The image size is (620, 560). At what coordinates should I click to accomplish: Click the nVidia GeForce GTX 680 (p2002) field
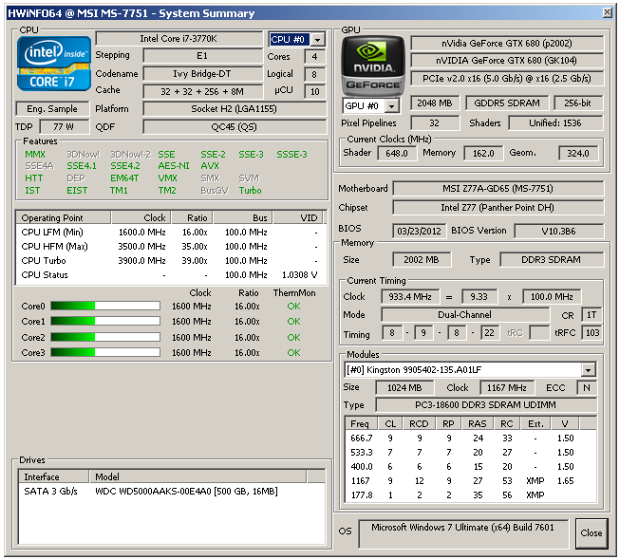507,44
